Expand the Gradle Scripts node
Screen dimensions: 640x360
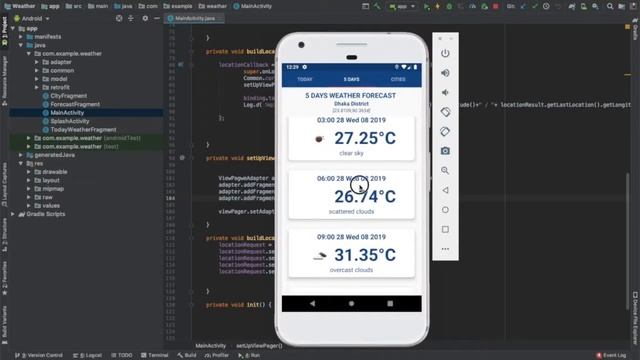click(13, 214)
